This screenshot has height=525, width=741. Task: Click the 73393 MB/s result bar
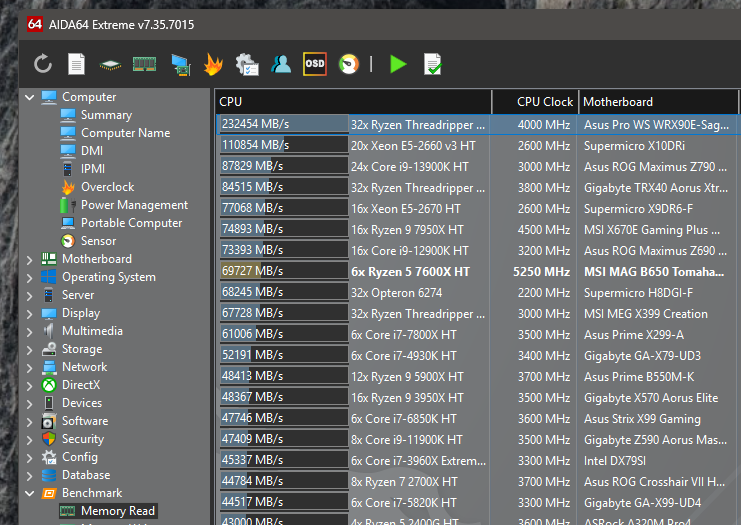284,250
